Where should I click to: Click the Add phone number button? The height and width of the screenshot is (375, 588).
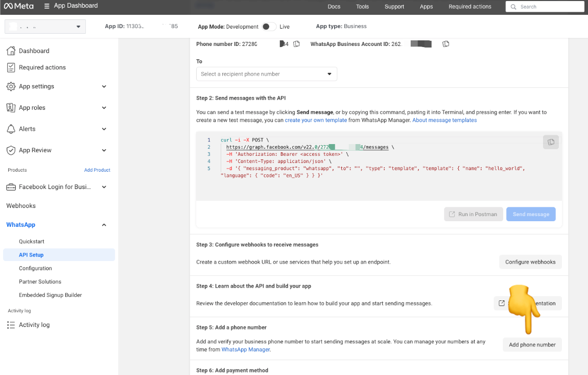[532, 345]
